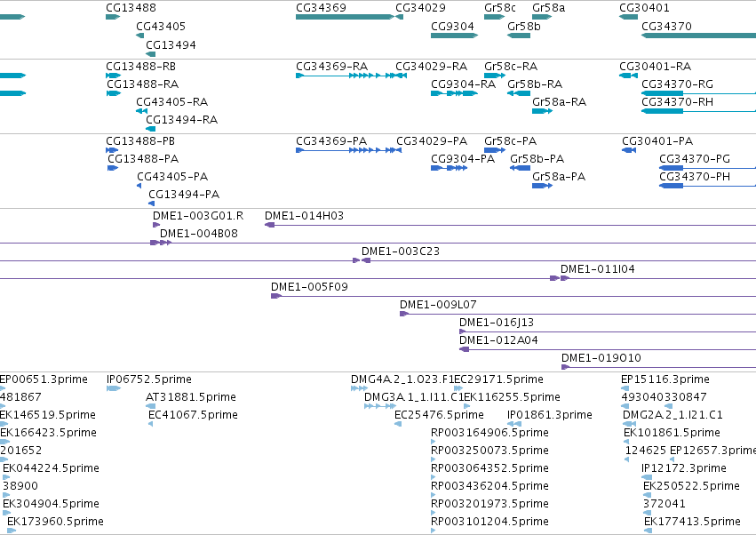Screen dimensions: 756x535
Task: Select the CG13494 gene arrow
Action: (x=151, y=54)
